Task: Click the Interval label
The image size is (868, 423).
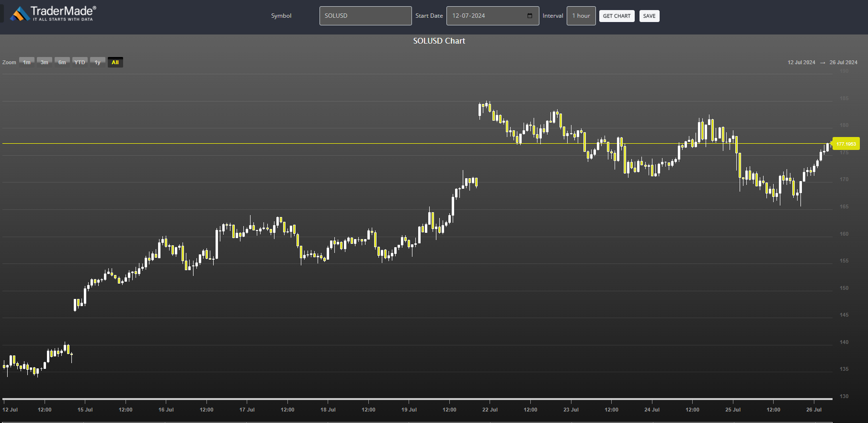Action: [553, 16]
